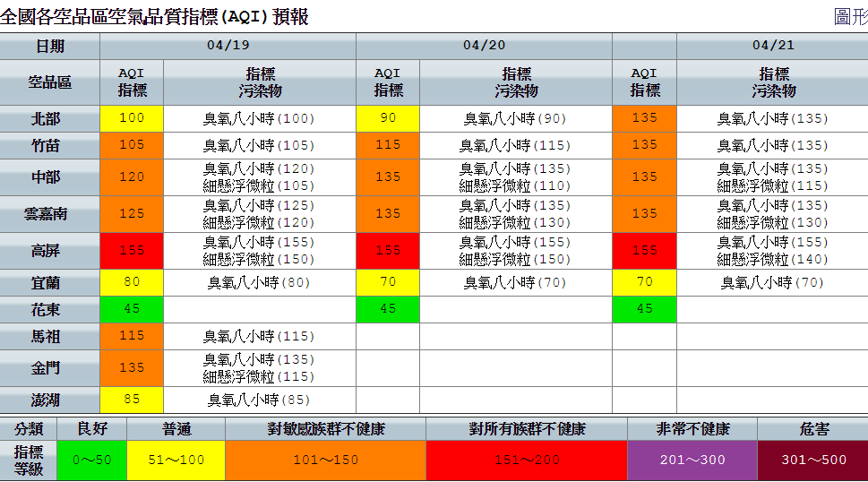
Task: Click the page title 全國各空品區空氣品質指標(AQI)預報
Action: [154, 17]
